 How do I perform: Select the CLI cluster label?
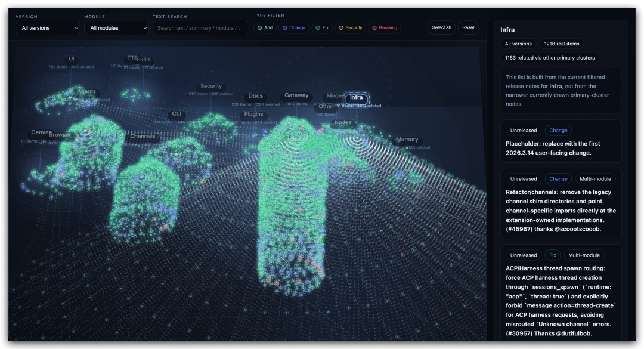[x=177, y=114]
